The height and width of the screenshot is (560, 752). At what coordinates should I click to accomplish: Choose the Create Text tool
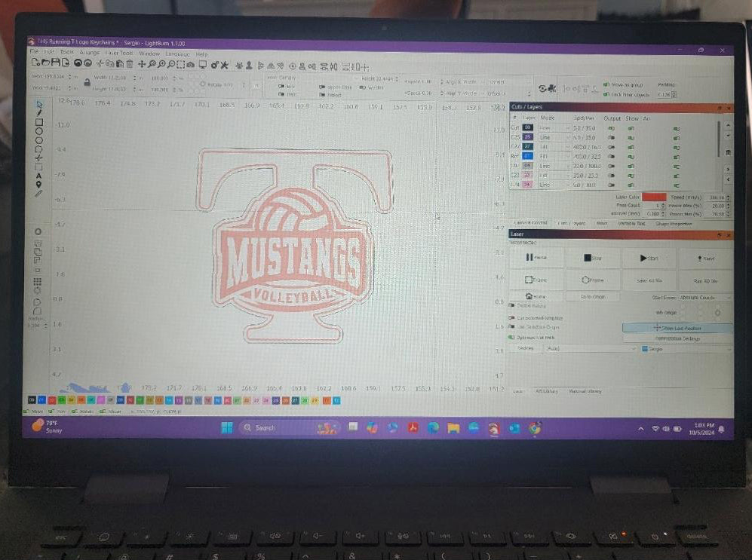point(39,176)
